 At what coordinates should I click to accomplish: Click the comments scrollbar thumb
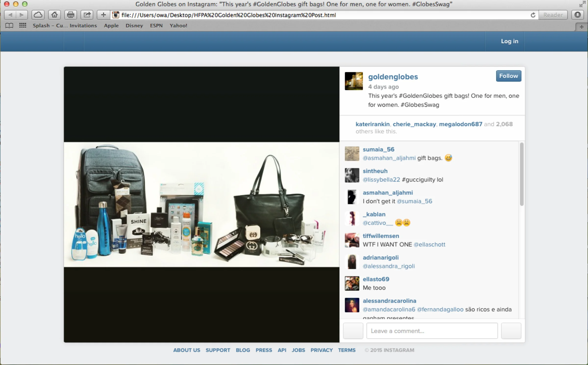tap(522, 174)
